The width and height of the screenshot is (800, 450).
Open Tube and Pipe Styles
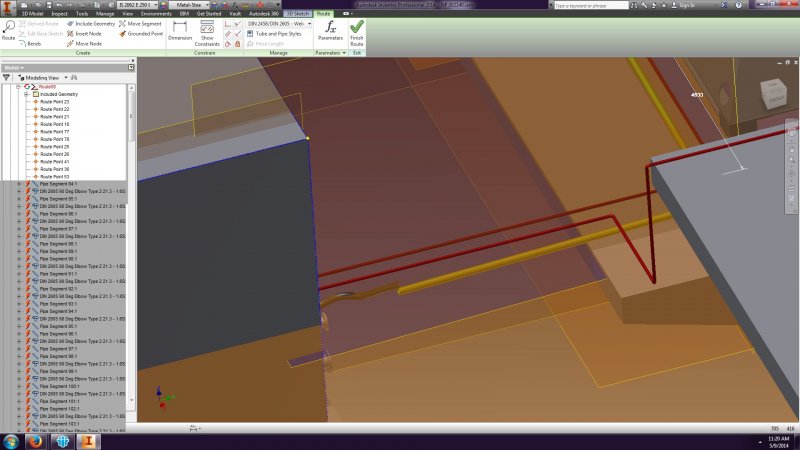coord(277,33)
